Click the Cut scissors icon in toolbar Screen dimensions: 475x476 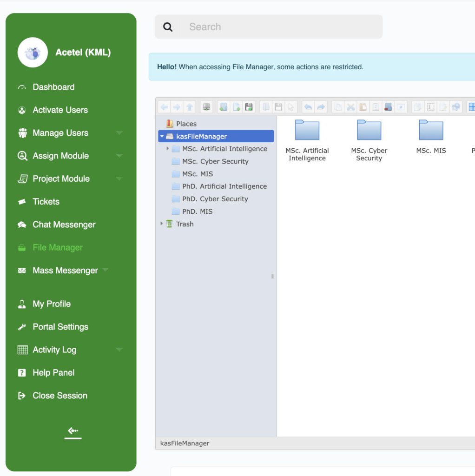(x=350, y=107)
